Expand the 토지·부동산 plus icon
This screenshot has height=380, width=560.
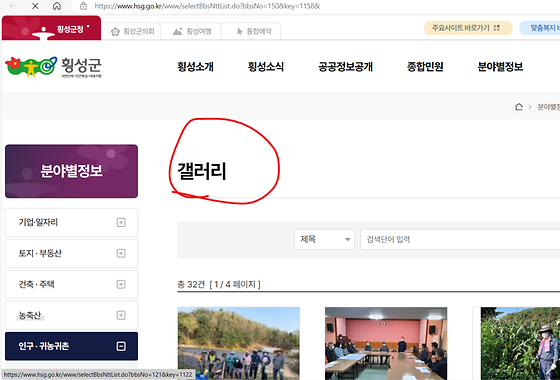coord(121,253)
